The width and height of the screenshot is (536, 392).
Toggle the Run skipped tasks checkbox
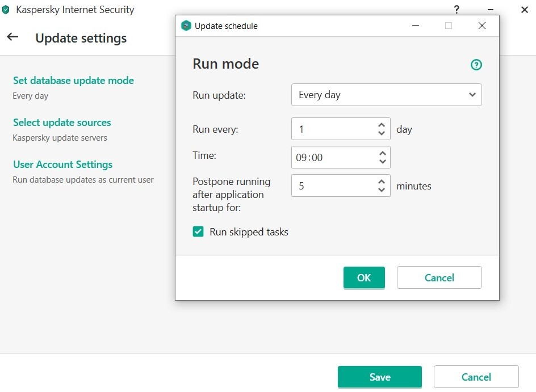(x=198, y=231)
